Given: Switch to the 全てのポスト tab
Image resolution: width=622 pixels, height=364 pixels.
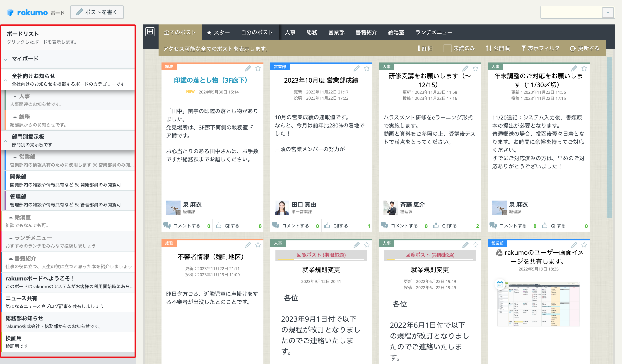Looking at the screenshot, I should pos(180,32).
